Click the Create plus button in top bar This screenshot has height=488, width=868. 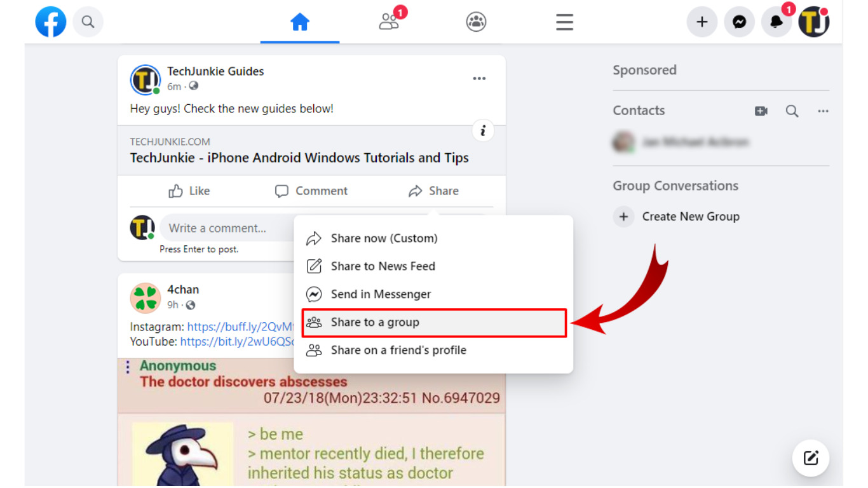coord(702,22)
